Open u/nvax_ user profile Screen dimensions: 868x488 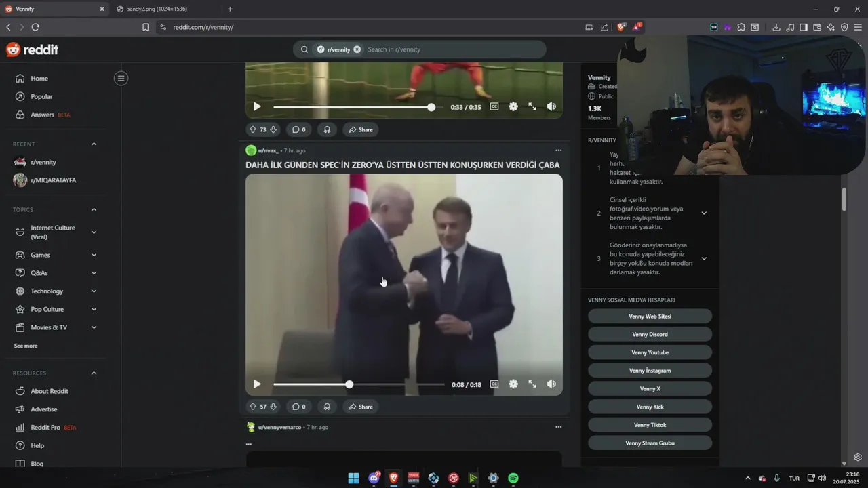(268, 150)
